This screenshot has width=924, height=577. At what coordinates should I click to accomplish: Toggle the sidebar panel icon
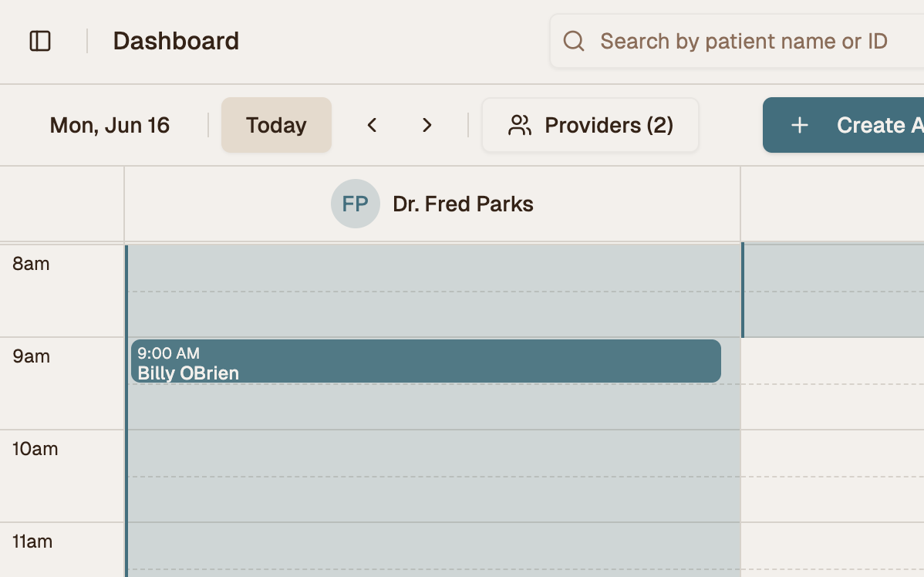click(40, 41)
